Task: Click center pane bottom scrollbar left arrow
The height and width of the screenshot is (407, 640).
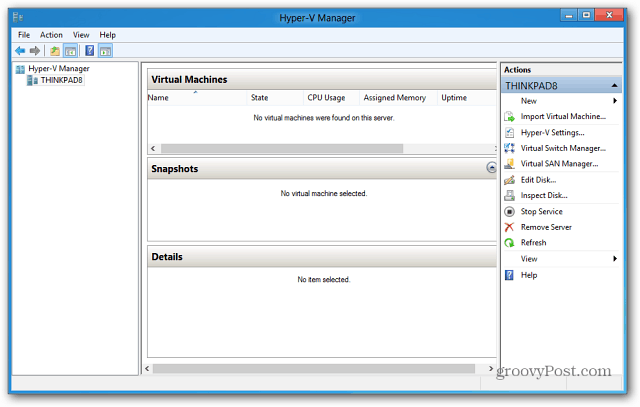Action: tap(147, 369)
